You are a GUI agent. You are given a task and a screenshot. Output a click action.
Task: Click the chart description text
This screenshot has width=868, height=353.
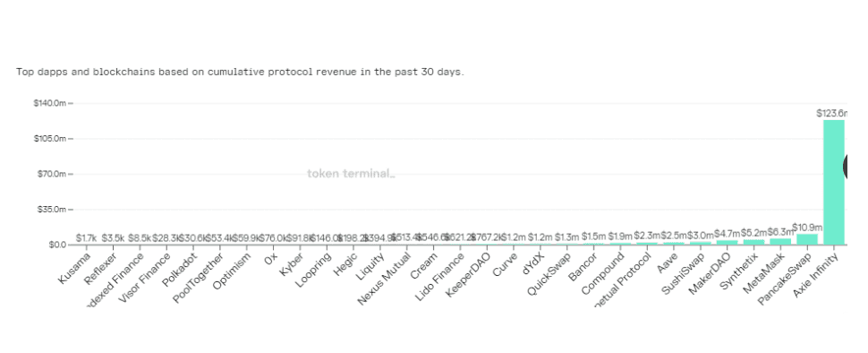(240, 72)
